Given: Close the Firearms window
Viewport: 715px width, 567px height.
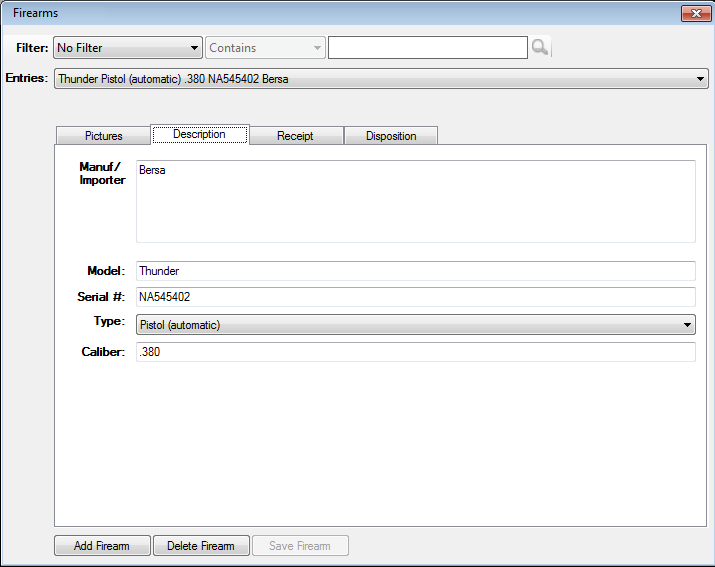Looking at the screenshot, I should (696, 13).
